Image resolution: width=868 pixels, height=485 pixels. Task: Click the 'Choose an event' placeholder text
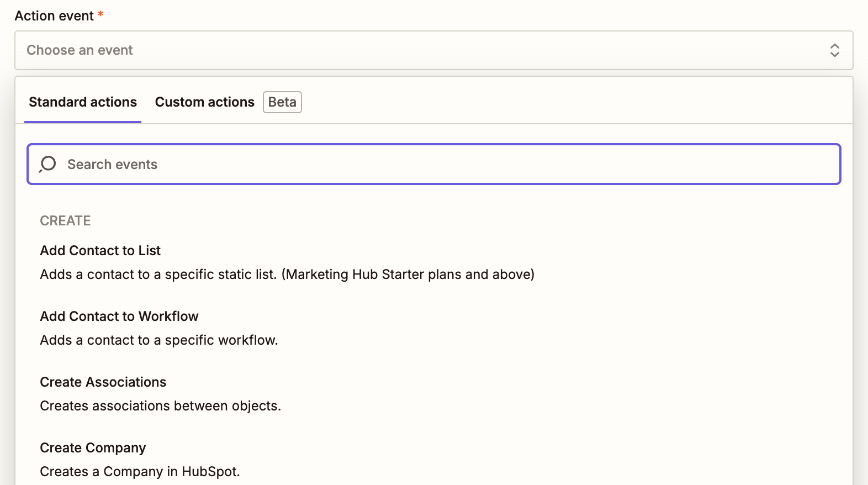tap(80, 50)
